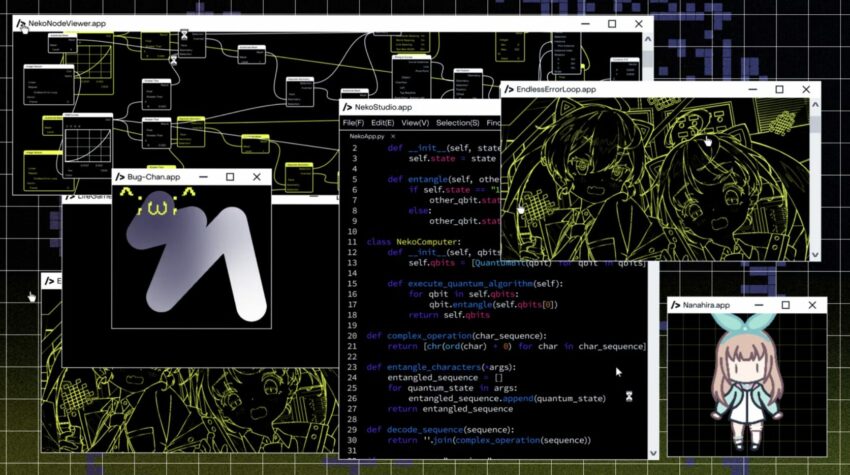The height and width of the screenshot is (475, 850).
Task: Click scroll-down arrow in EndlessErrorLoop window
Action: (815, 254)
